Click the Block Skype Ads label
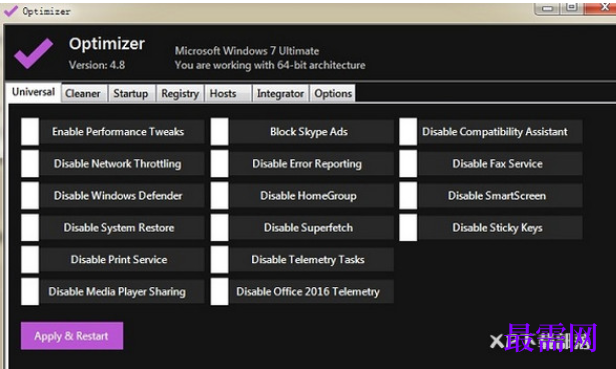This screenshot has width=616, height=369. [x=312, y=132]
